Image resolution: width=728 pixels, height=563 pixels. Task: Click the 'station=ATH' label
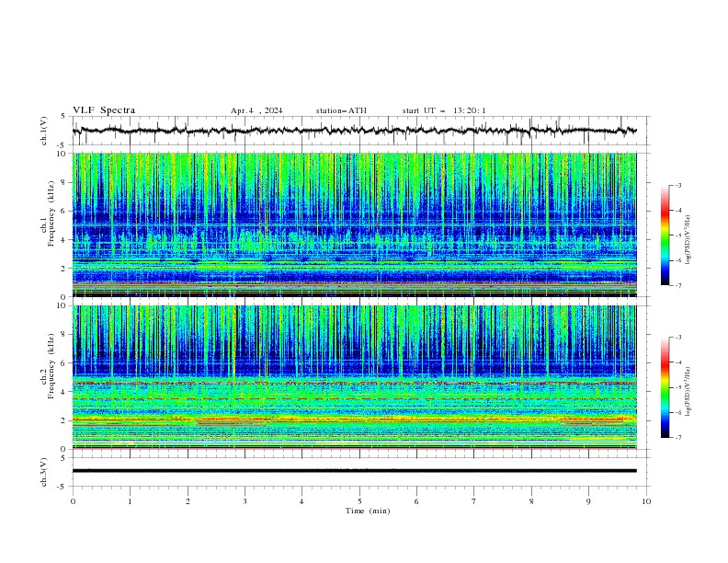341,110
